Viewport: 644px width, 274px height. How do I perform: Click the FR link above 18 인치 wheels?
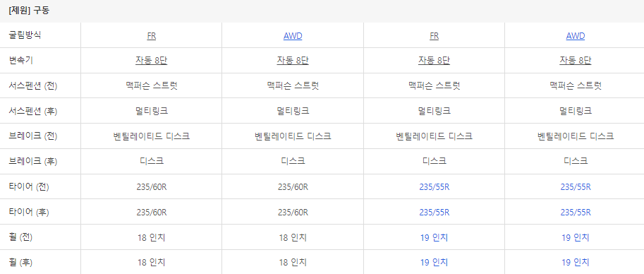[x=151, y=36]
